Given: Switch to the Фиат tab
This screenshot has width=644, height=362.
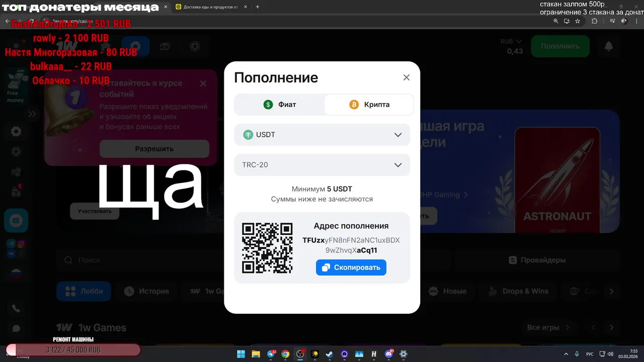Looking at the screenshot, I should click(280, 105).
